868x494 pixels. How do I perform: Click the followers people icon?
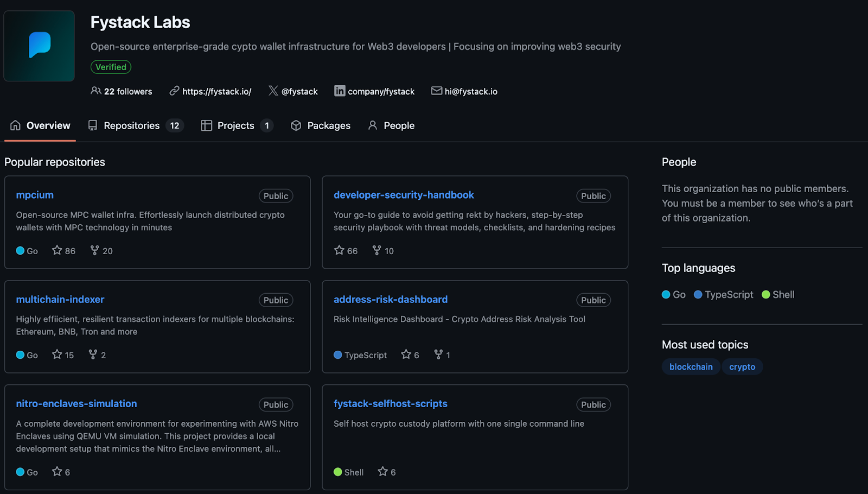click(96, 91)
